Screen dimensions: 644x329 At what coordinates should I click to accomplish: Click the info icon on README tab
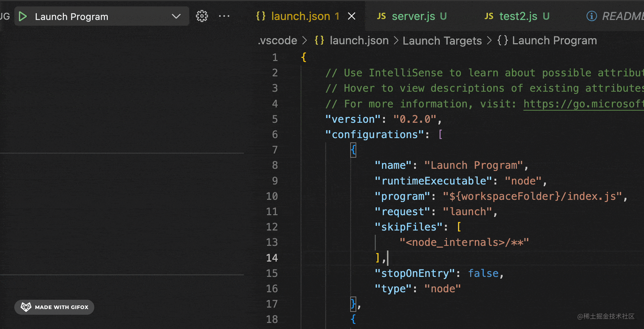(592, 16)
